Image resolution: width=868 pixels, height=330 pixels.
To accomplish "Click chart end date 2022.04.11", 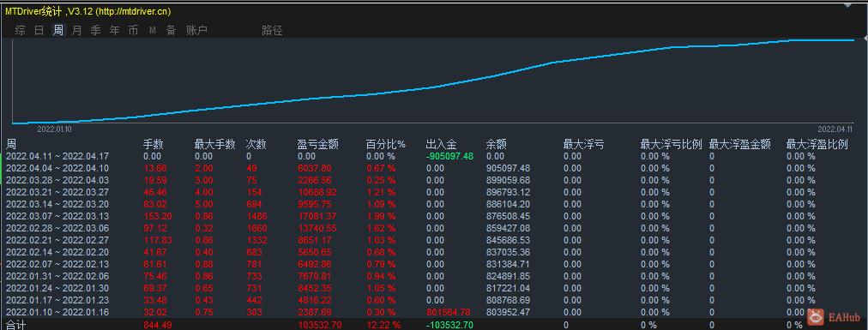I will (x=835, y=129).
